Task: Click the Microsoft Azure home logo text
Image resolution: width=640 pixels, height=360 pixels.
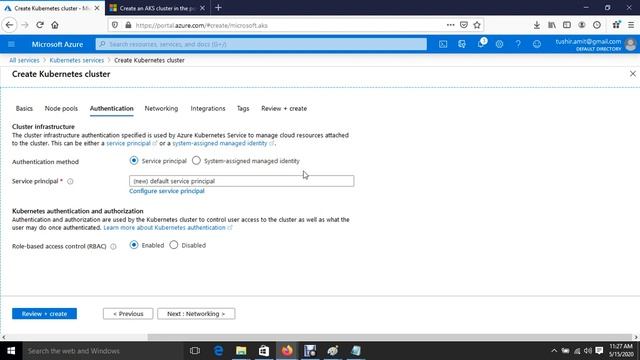Action: coord(57,44)
